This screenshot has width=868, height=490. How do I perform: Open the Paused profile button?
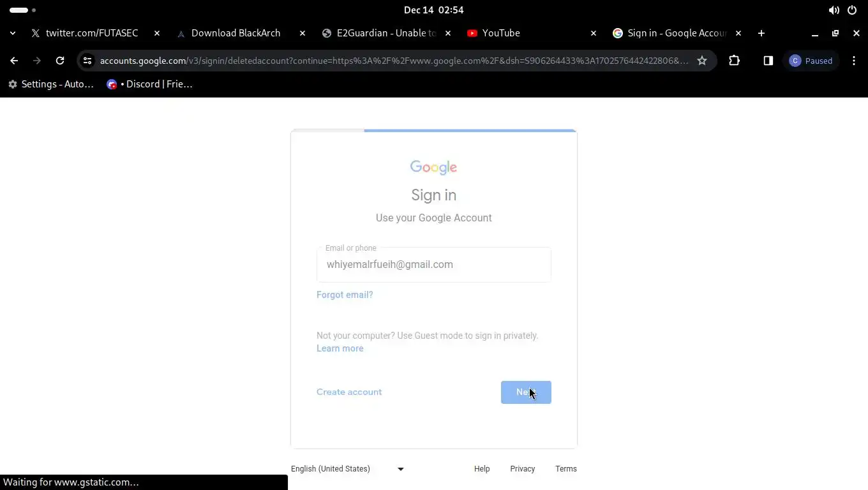point(811,61)
